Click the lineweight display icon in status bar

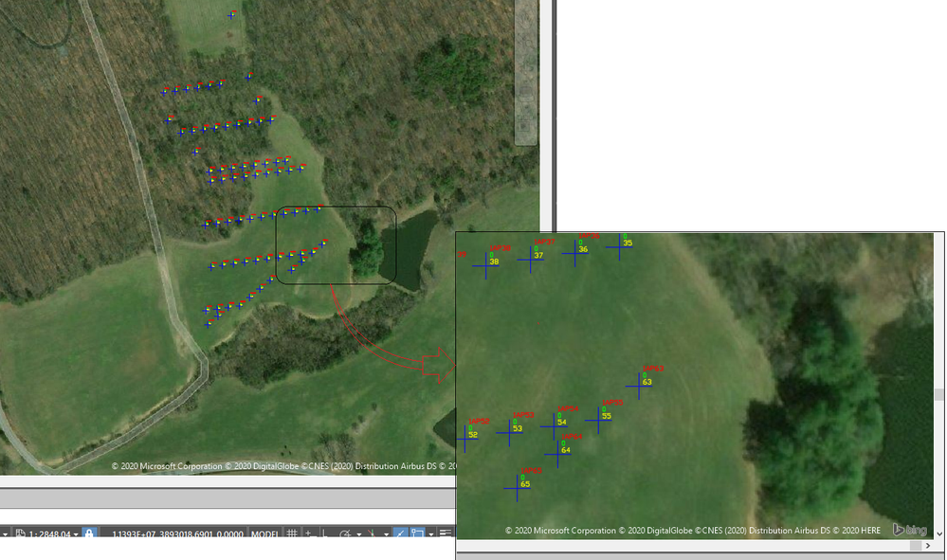446,534
